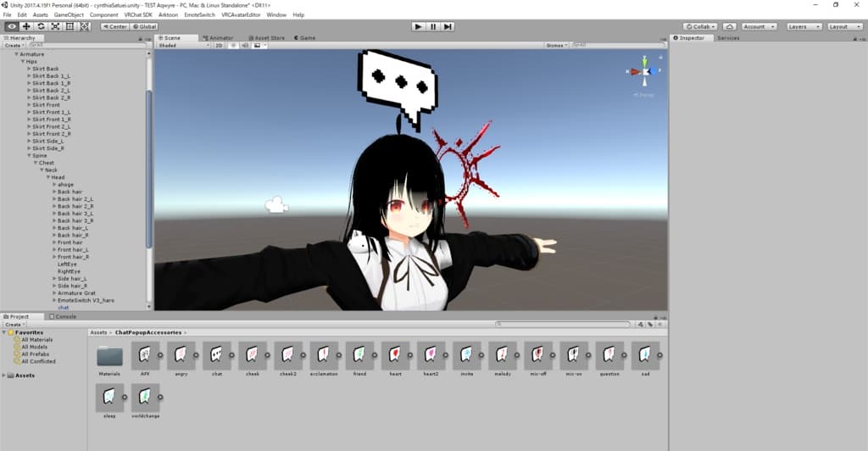Toggle scene audio speaker icon
The image size is (868, 451).
(244, 45)
